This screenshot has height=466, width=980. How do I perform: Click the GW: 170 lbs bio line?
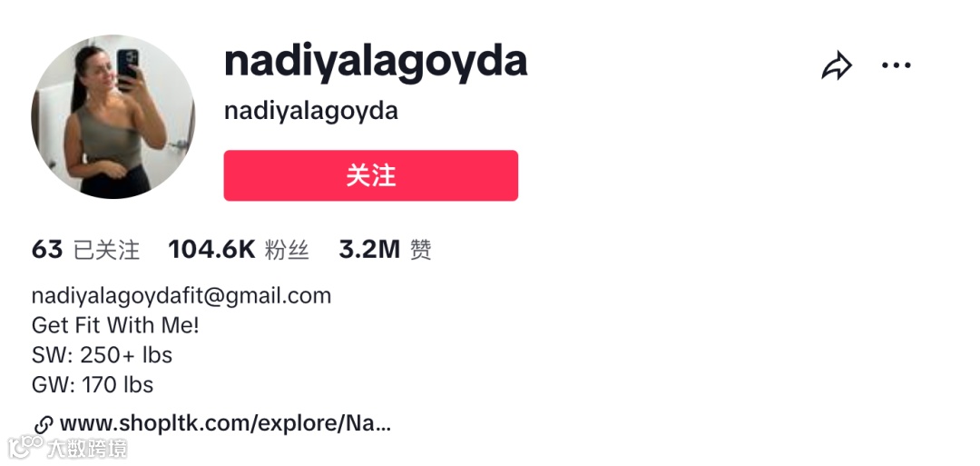click(x=93, y=384)
